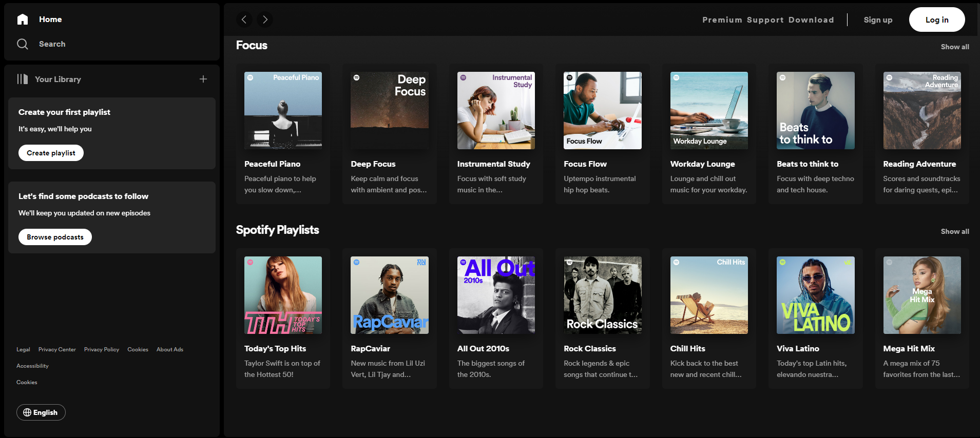Click the Home label in the sidebar

click(x=50, y=19)
